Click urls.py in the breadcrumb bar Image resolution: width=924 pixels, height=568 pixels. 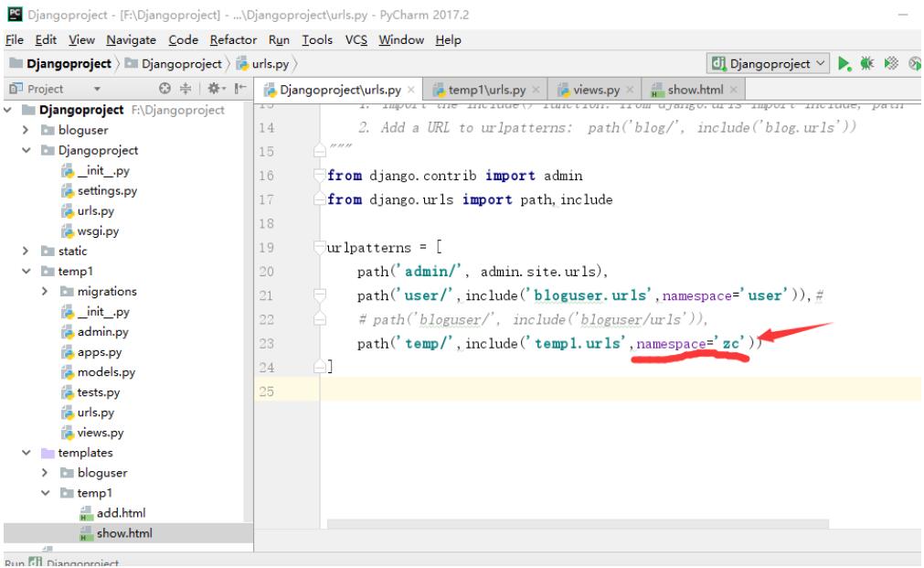click(263, 64)
